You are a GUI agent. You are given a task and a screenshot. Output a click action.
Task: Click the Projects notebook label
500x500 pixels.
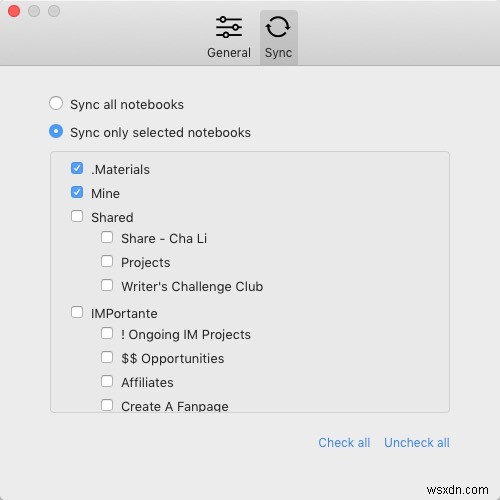(146, 263)
